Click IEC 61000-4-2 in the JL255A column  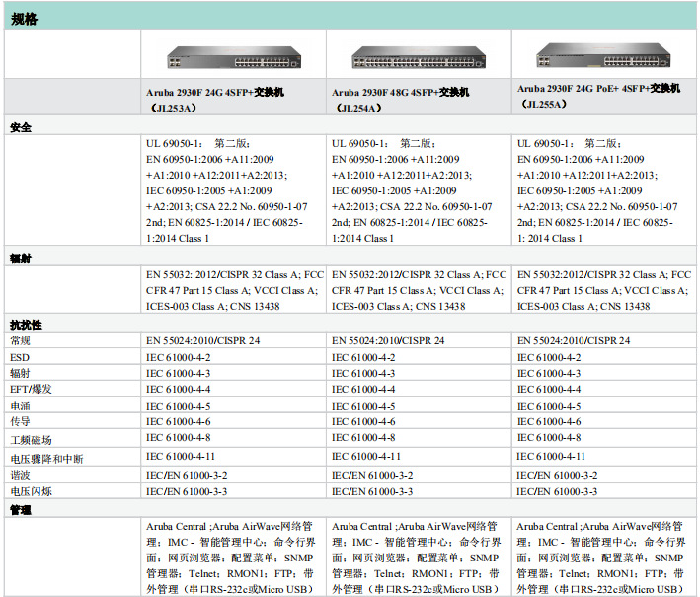click(549, 358)
